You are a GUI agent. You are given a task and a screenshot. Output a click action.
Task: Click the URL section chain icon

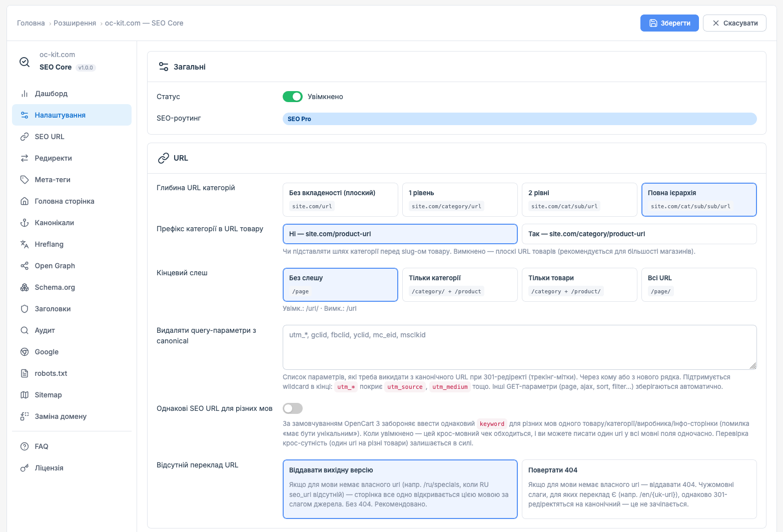pyautogui.click(x=164, y=158)
